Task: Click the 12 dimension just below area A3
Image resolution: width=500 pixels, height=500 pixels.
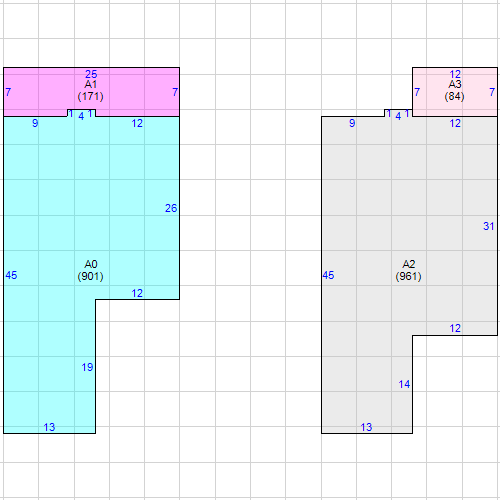Action: tap(455, 123)
